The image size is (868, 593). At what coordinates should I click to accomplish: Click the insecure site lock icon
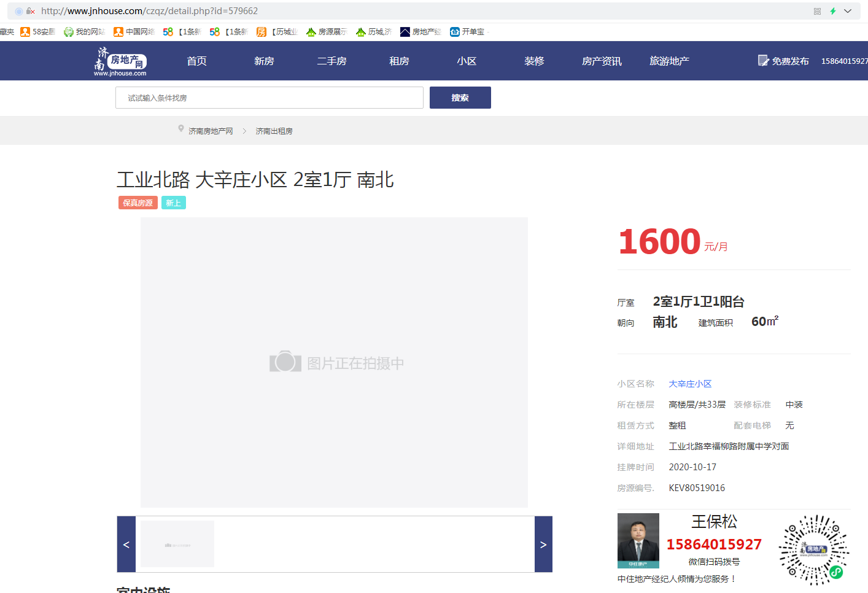[30, 11]
